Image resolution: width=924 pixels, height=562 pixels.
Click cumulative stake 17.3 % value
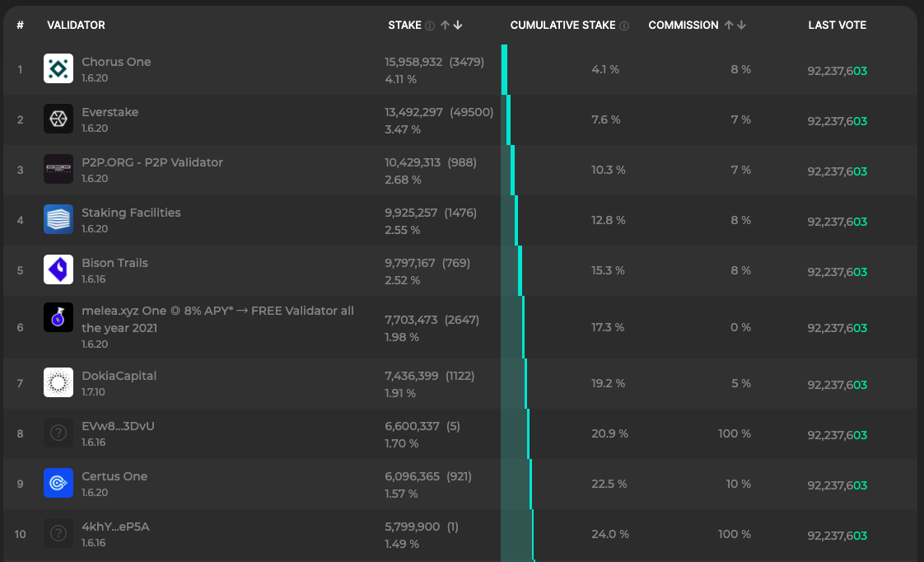pyautogui.click(x=608, y=327)
